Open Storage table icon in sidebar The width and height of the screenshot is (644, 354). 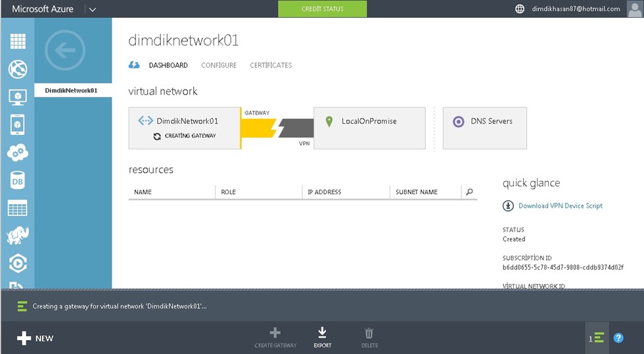pyautogui.click(x=18, y=208)
